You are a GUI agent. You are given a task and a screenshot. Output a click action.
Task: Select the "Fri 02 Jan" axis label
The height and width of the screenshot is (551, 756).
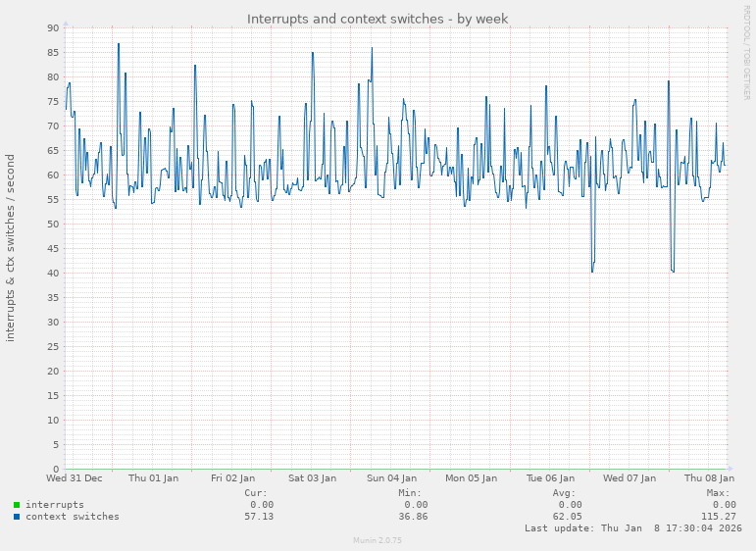click(232, 478)
